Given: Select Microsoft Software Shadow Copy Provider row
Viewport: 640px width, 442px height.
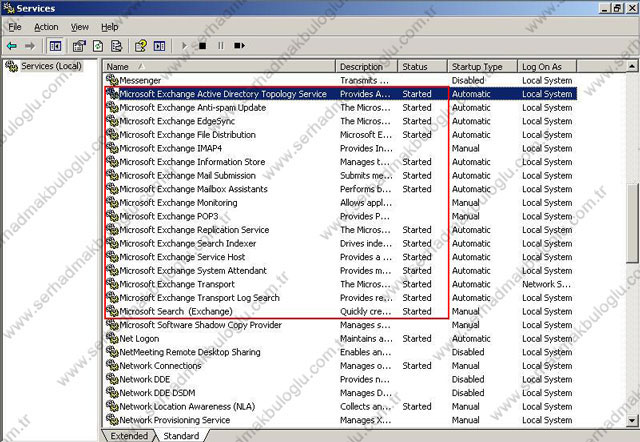Looking at the screenshot, I should click(340, 324).
